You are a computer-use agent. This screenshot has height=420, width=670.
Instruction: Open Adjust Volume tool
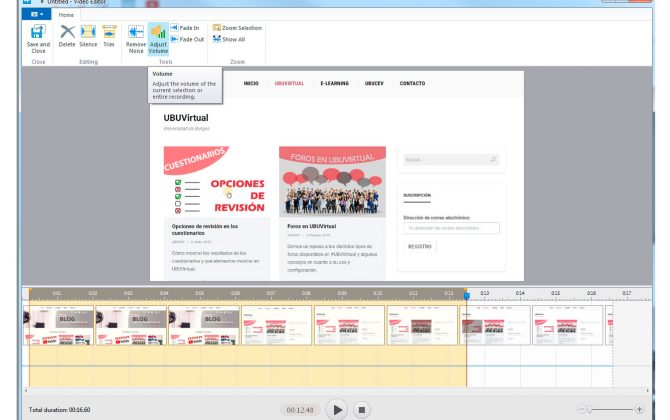158,39
